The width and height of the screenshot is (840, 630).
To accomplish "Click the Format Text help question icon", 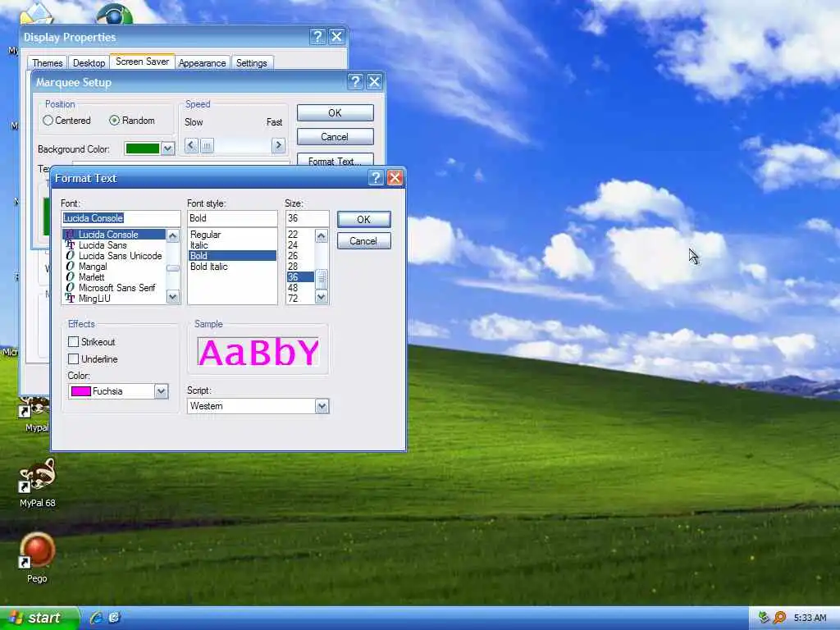I will pos(376,178).
